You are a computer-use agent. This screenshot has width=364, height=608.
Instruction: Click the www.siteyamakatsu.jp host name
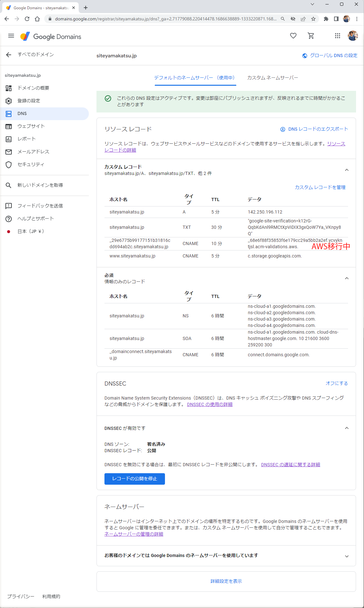pyautogui.click(x=132, y=256)
